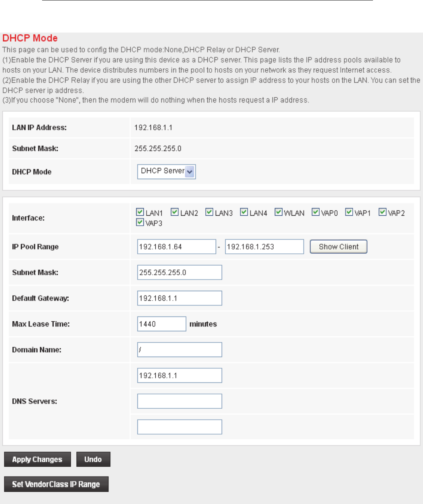Screen dimensions: 423x504
Task: Click the third empty DNS server field
Action: (x=180, y=427)
